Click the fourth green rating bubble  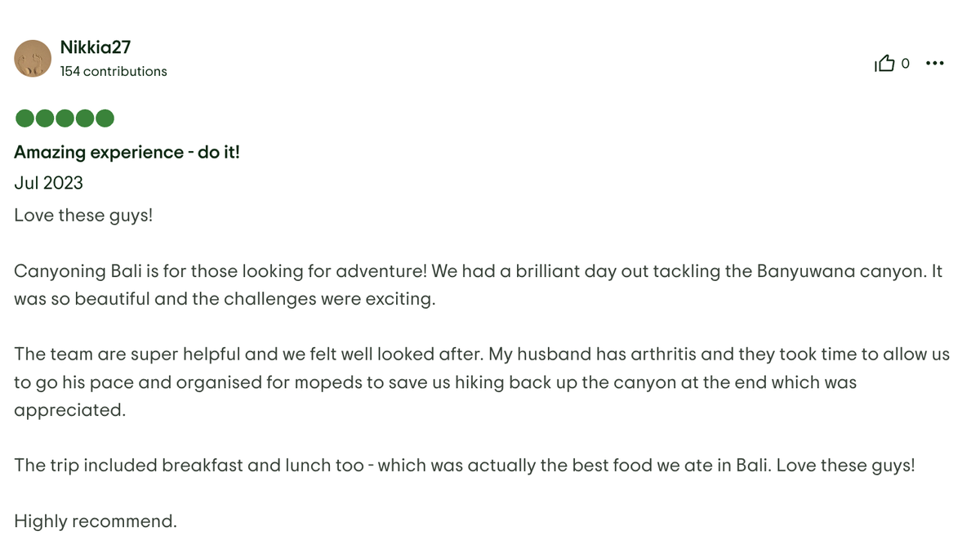pyautogui.click(x=85, y=118)
